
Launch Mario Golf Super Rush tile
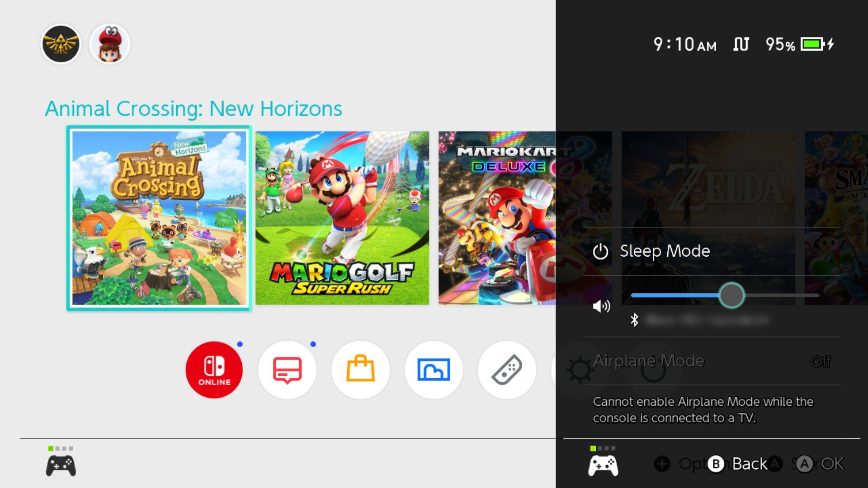coord(342,218)
